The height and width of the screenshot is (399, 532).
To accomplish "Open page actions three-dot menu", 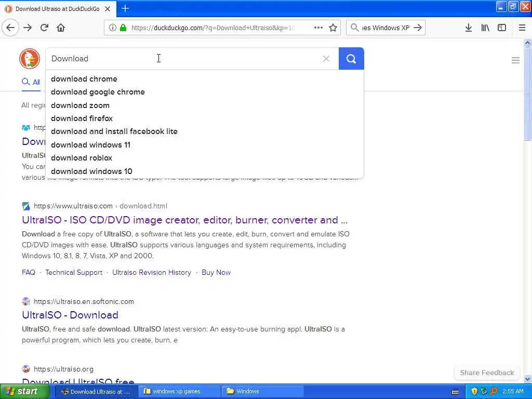I will [318, 28].
